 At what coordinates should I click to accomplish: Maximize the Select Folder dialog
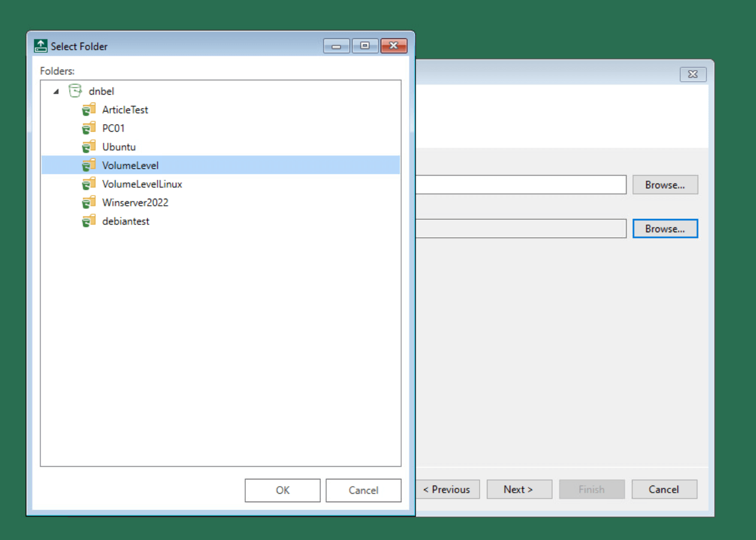365,46
